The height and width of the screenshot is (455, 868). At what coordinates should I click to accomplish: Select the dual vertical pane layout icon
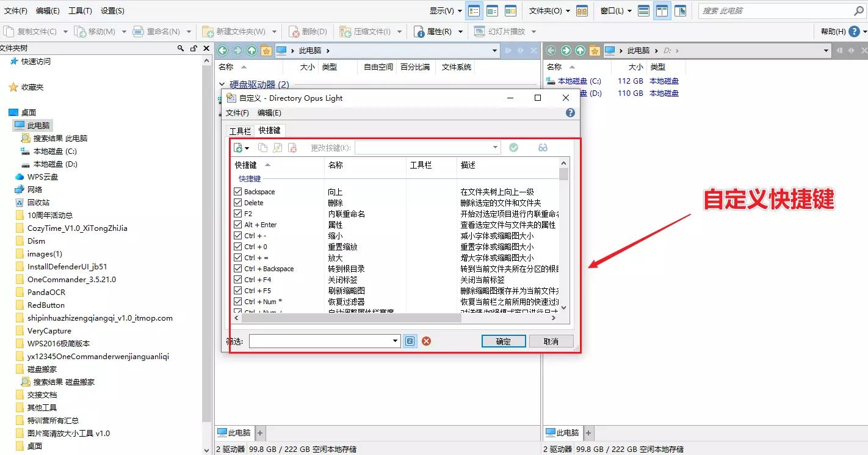(x=661, y=10)
